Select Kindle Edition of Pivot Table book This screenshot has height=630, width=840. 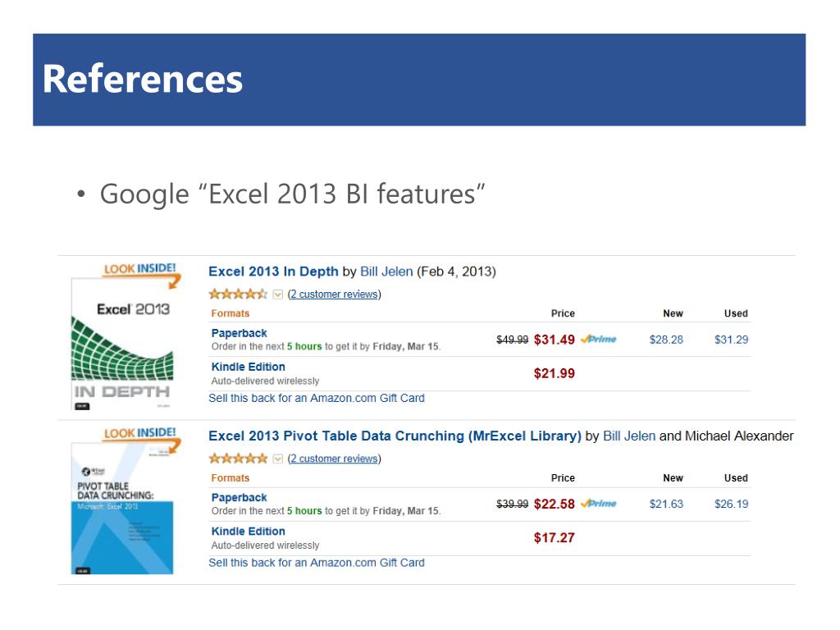pos(248,531)
